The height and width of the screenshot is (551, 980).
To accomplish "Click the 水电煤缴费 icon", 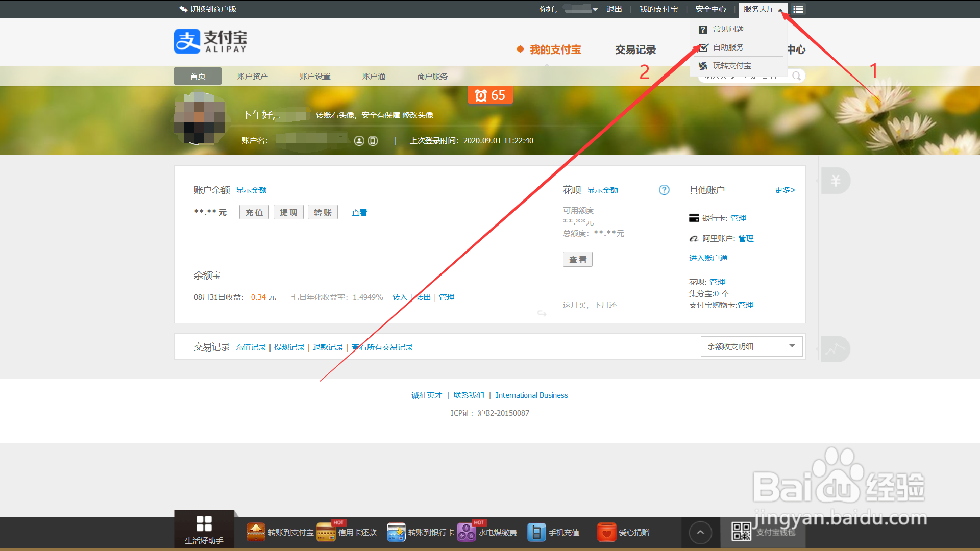I will click(466, 532).
